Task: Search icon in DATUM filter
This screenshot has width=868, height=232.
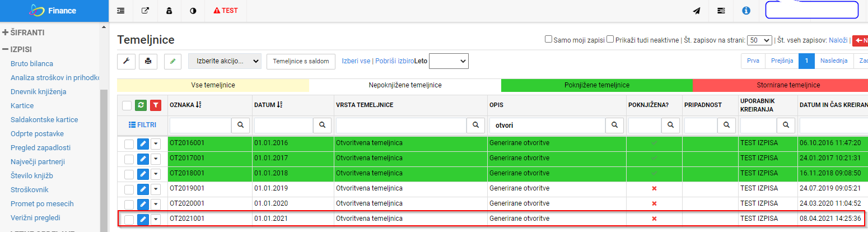Action: [x=323, y=126]
